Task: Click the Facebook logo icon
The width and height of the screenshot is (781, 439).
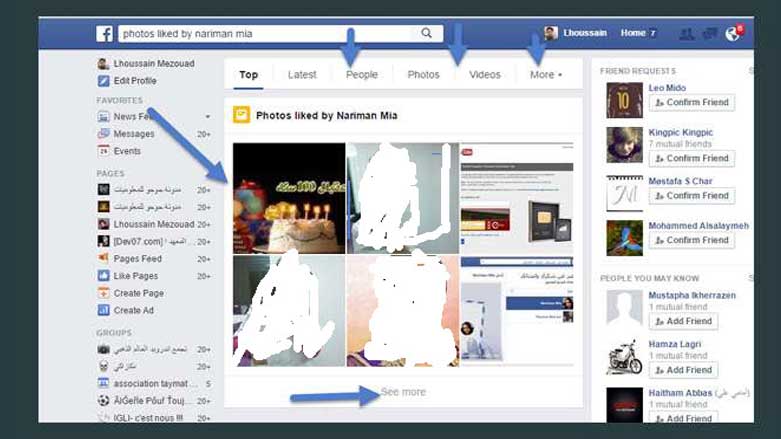Action: (x=104, y=34)
